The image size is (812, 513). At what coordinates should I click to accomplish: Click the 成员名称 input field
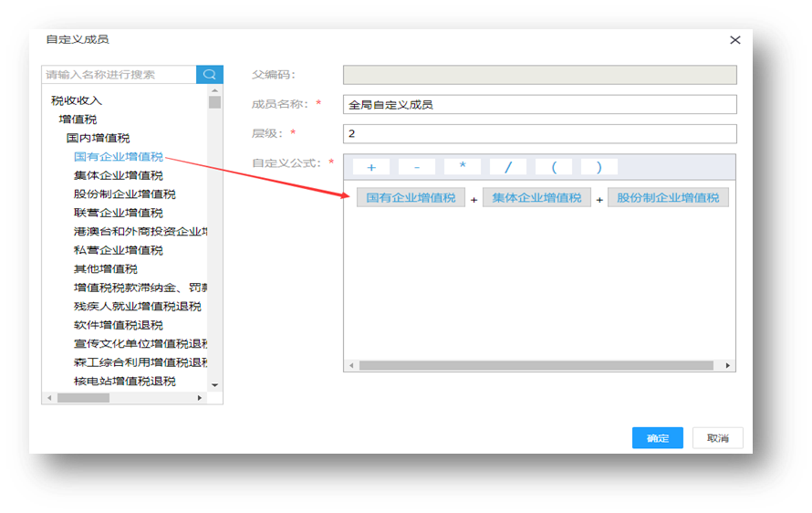pyautogui.click(x=539, y=105)
